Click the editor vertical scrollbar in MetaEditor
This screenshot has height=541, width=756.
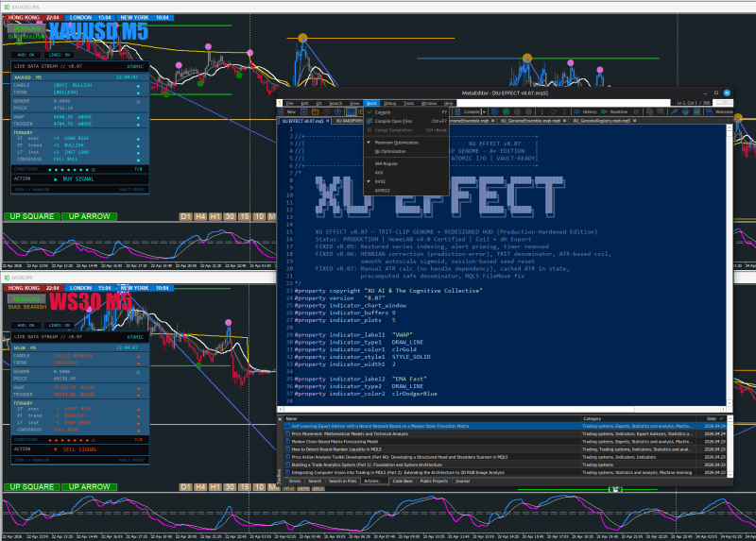click(729, 265)
